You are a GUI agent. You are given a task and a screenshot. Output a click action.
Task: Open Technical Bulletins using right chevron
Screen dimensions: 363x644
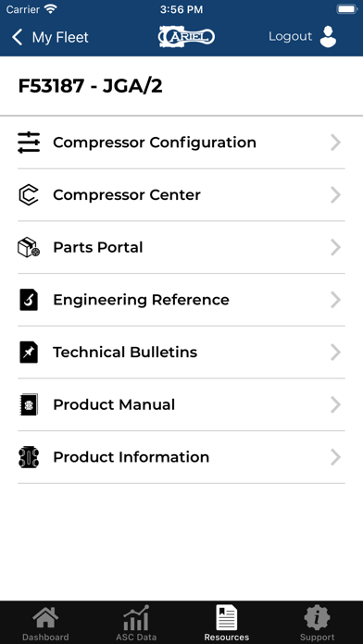point(336,353)
